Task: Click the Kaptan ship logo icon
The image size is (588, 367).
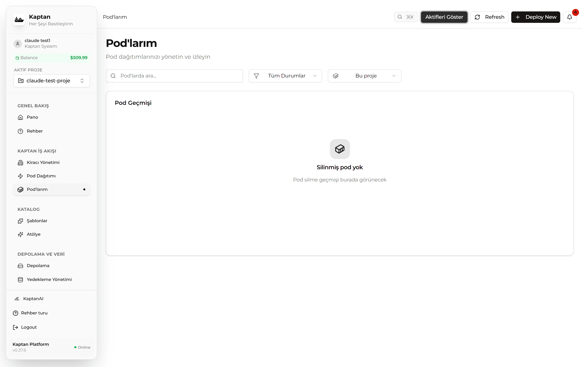Action: coord(19,20)
